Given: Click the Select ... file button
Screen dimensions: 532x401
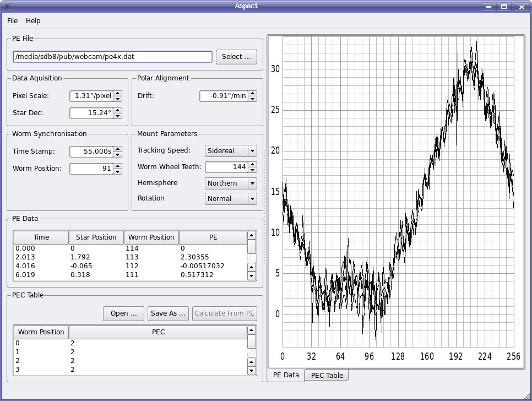Looking at the screenshot, I should pos(236,57).
